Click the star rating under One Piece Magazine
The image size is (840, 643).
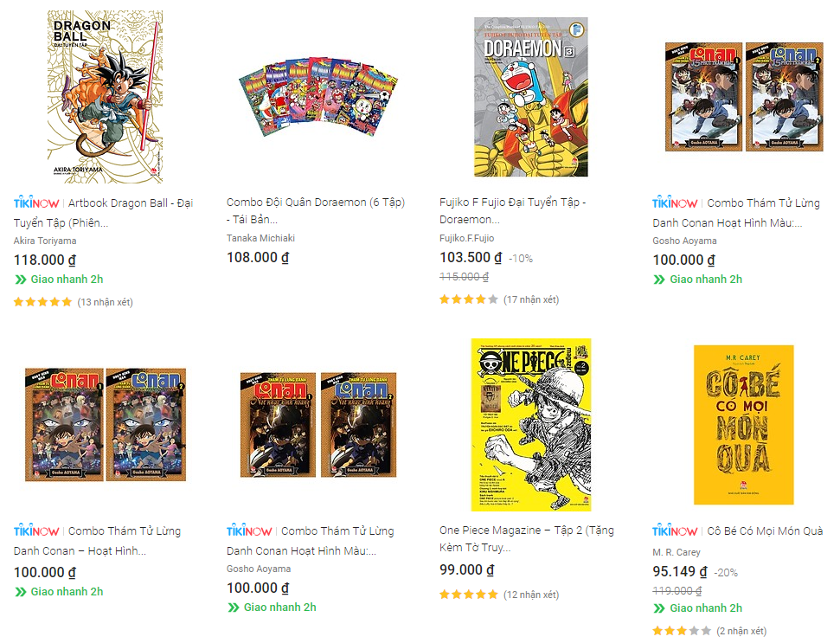[468, 595]
